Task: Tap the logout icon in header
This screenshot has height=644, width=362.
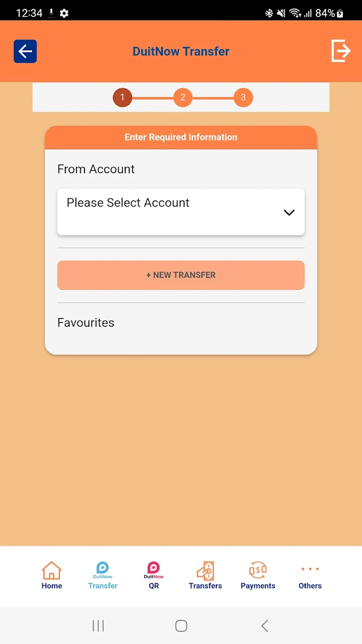Action: pos(341,51)
